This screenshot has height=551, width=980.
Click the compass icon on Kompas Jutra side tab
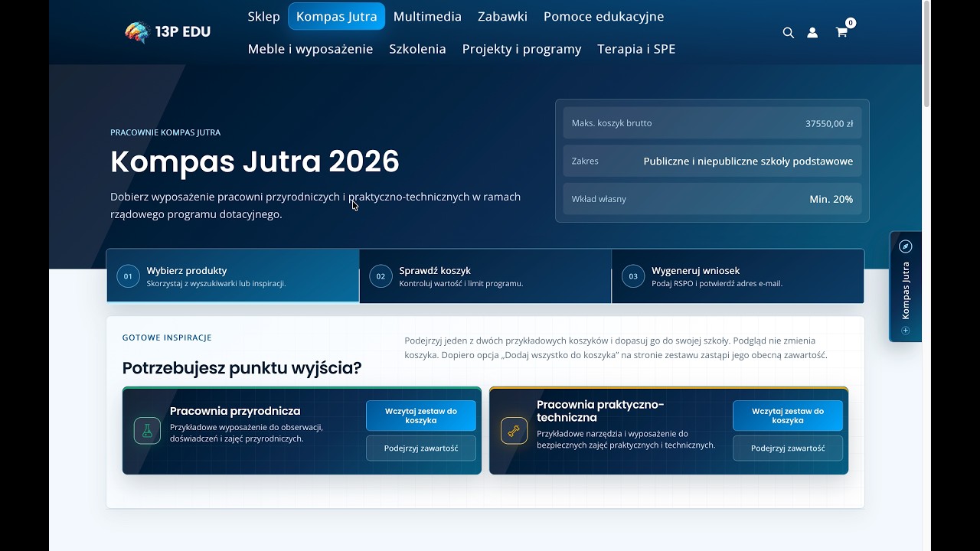(906, 246)
